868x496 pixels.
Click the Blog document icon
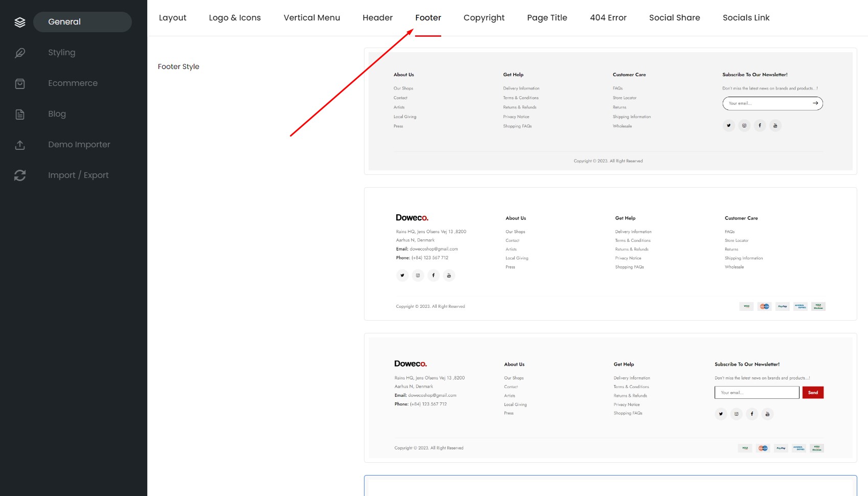tap(20, 114)
